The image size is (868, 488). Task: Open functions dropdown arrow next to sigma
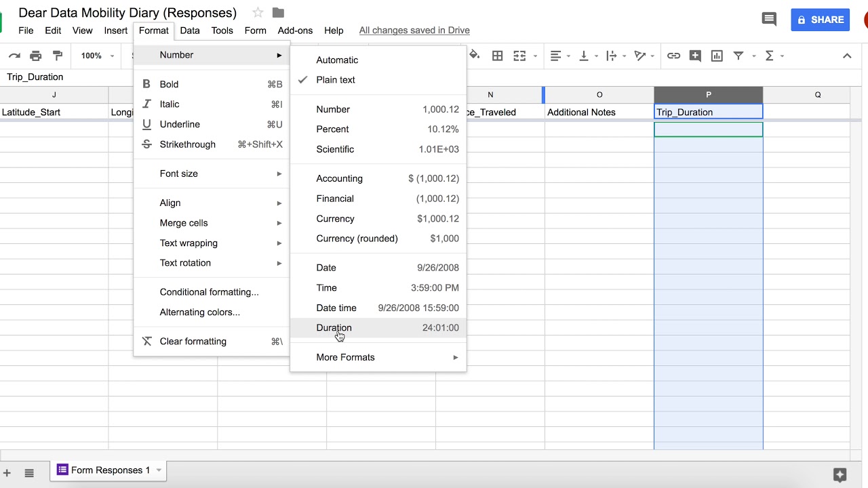click(x=782, y=56)
